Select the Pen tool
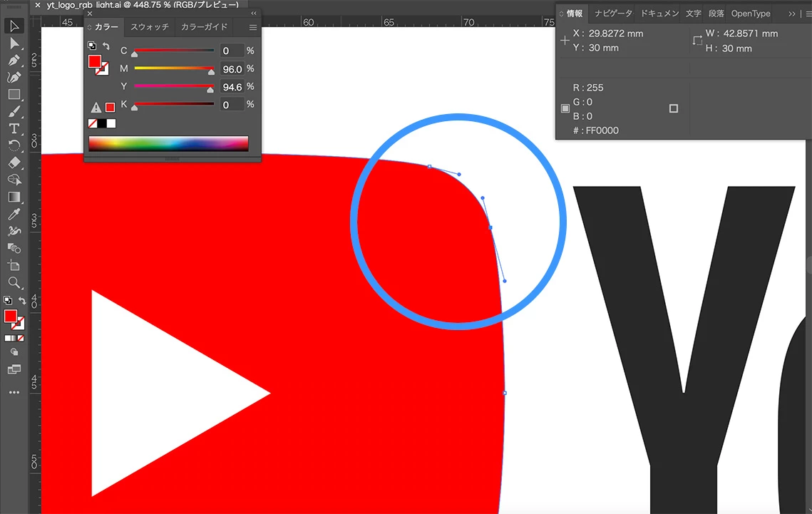This screenshot has height=514, width=812. tap(14, 61)
